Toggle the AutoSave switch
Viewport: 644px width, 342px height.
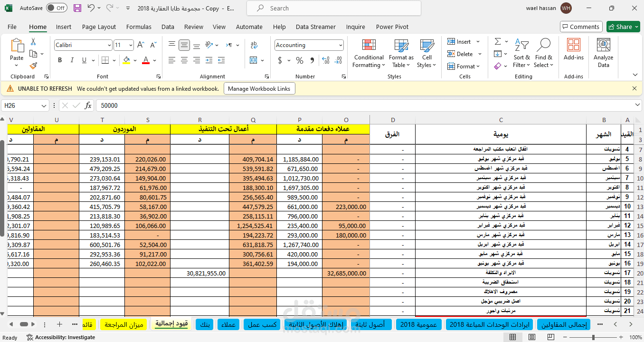click(x=57, y=8)
